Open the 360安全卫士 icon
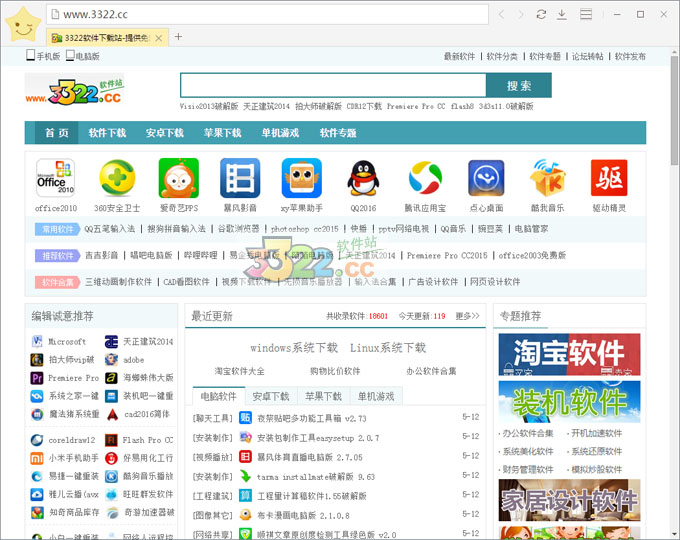Screen dimensions: 680x540 pyautogui.click(x=117, y=178)
